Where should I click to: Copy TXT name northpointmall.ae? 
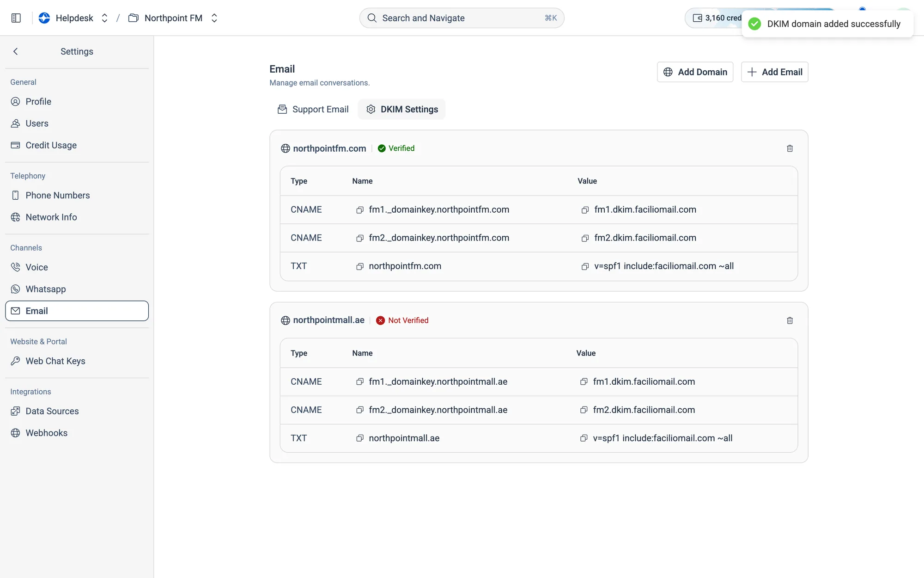click(360, 438)
